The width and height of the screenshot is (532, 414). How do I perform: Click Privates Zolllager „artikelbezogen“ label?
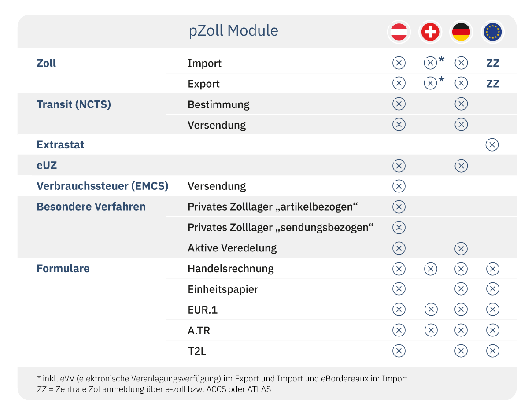coord(273,207)
